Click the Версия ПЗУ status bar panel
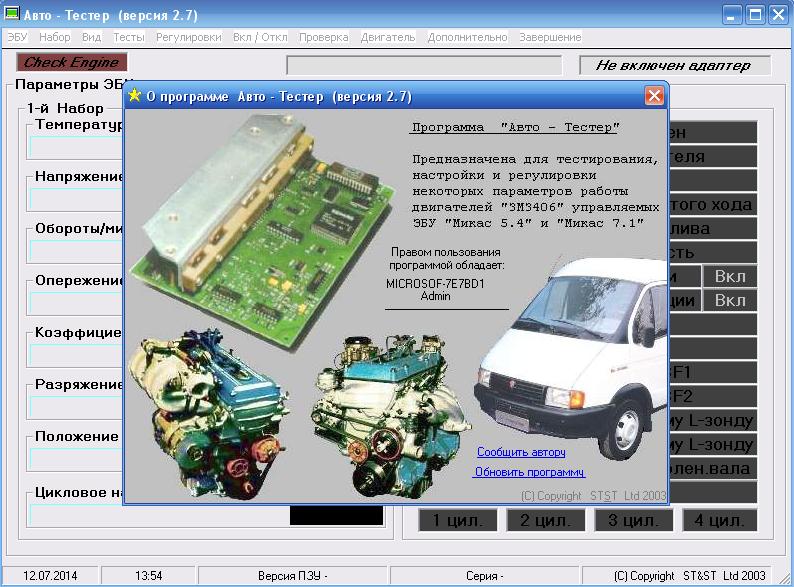The height and width of the screenshot is (587, 794). click(292, 576)
